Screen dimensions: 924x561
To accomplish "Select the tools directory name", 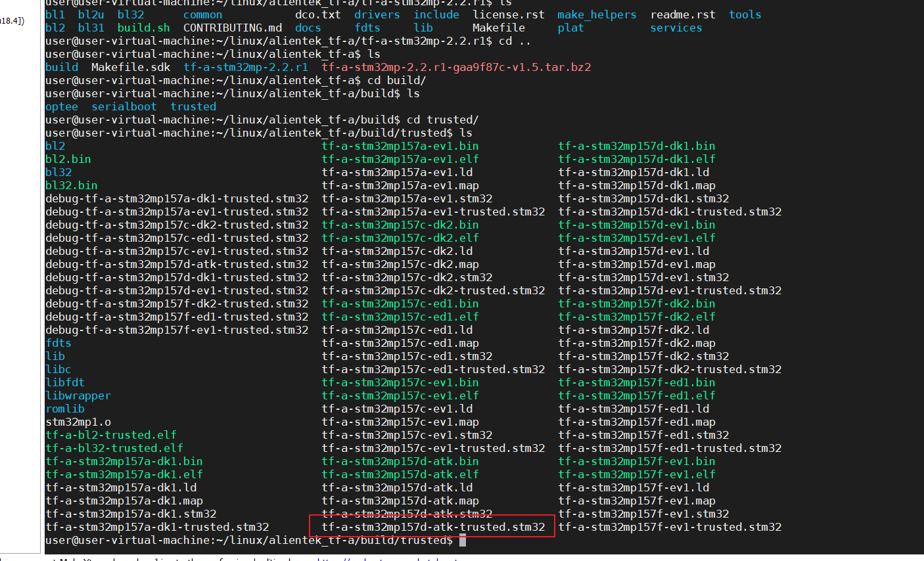I will [x=745, y=14].
